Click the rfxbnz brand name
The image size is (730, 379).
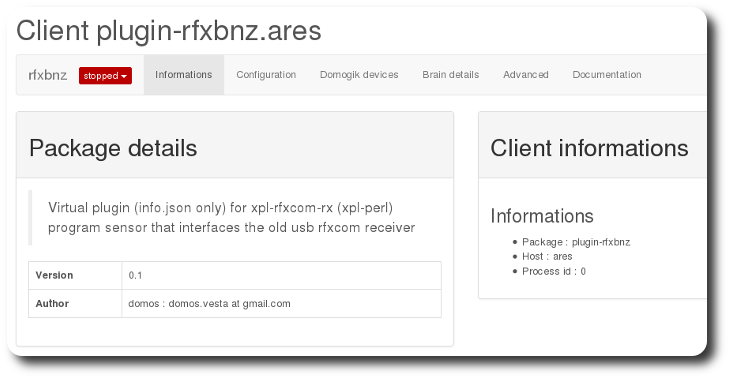pyautogui.click(x=47, y=75)
